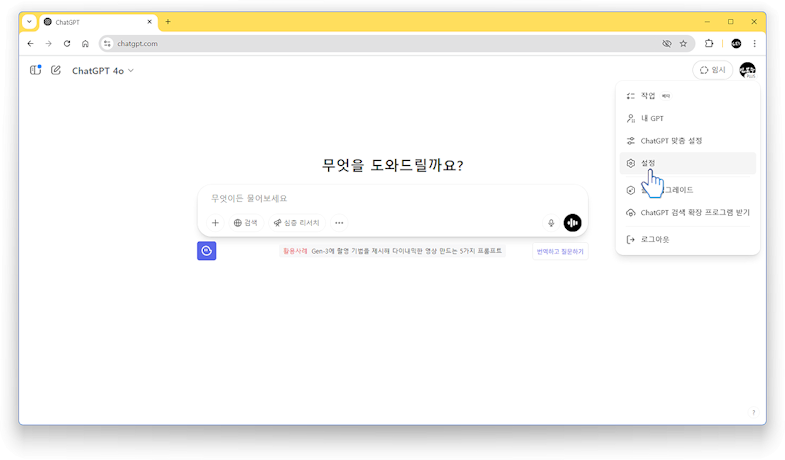Enable the 검색 web search button

coord(245,223)
